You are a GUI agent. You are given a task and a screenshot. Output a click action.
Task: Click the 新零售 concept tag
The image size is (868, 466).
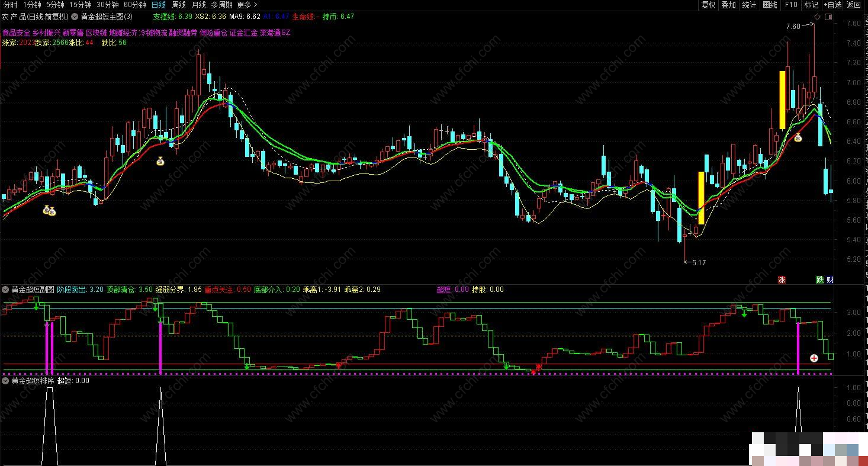coord(73,33)
